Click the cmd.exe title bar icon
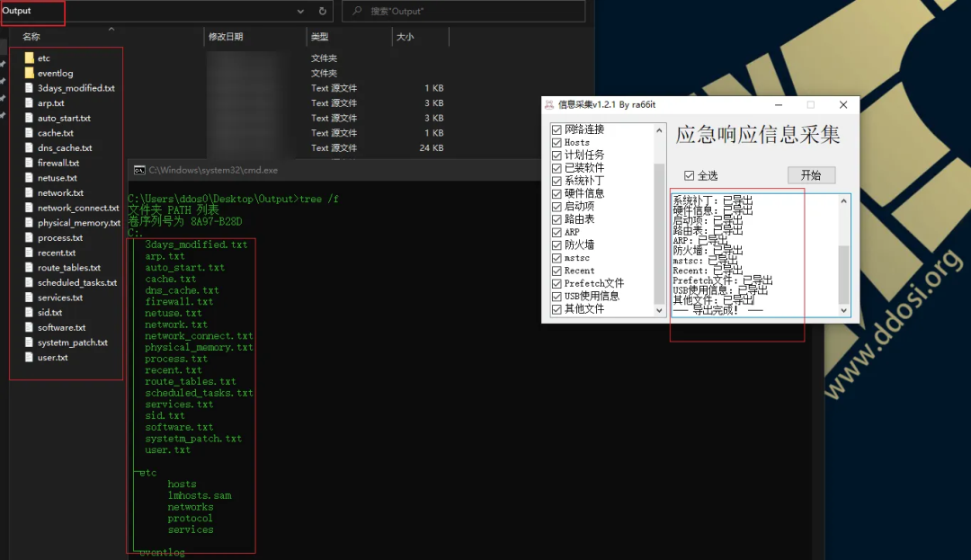This screenshot has height=560, width=971. click(x=138, y=170)
